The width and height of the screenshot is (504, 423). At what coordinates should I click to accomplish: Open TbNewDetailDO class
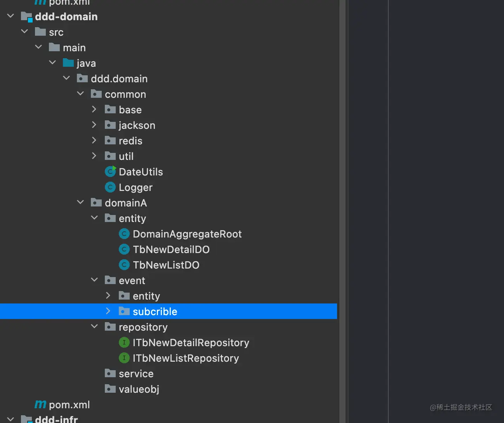(171, 250)
